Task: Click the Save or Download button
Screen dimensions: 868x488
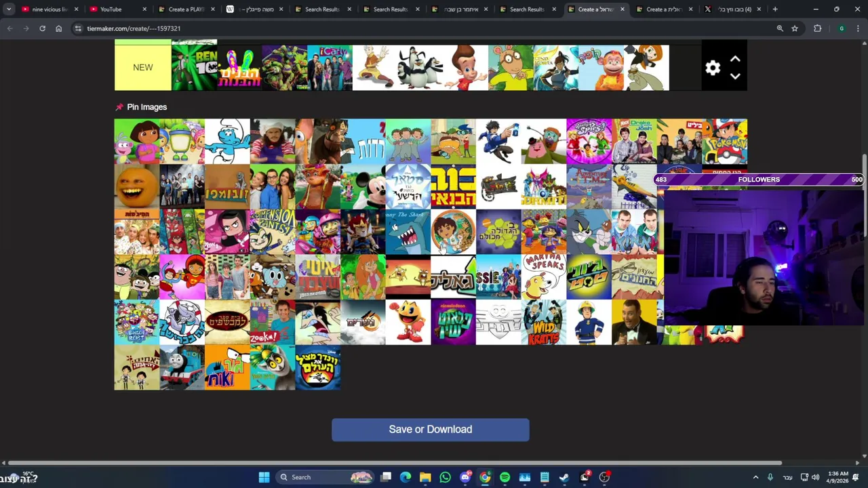Action: tap(431, 430)
